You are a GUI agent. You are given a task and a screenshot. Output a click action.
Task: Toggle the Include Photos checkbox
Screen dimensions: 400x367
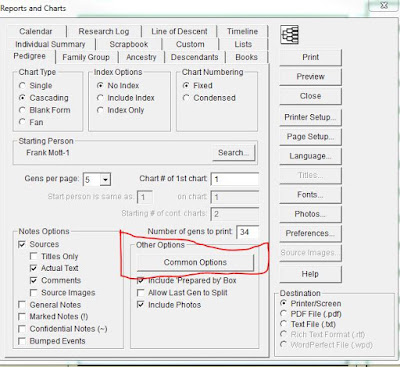tap(141, 305)
